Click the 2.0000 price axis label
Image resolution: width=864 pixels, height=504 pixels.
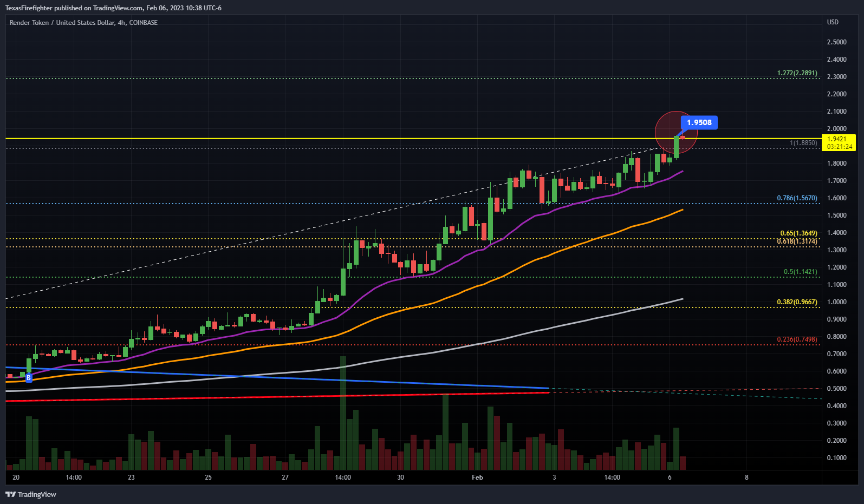click(x=837, y=129)
